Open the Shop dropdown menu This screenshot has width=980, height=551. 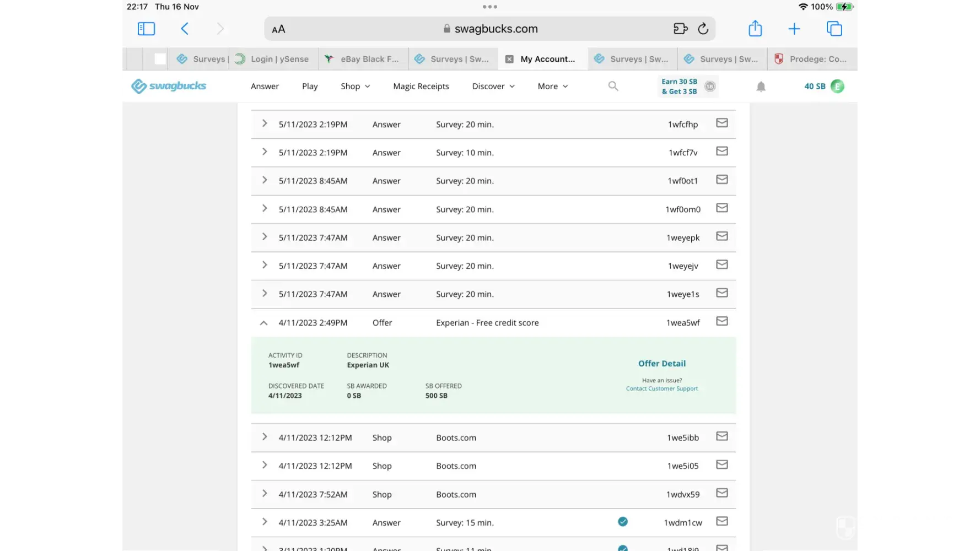pyautogui.click(x=355, y=87)
